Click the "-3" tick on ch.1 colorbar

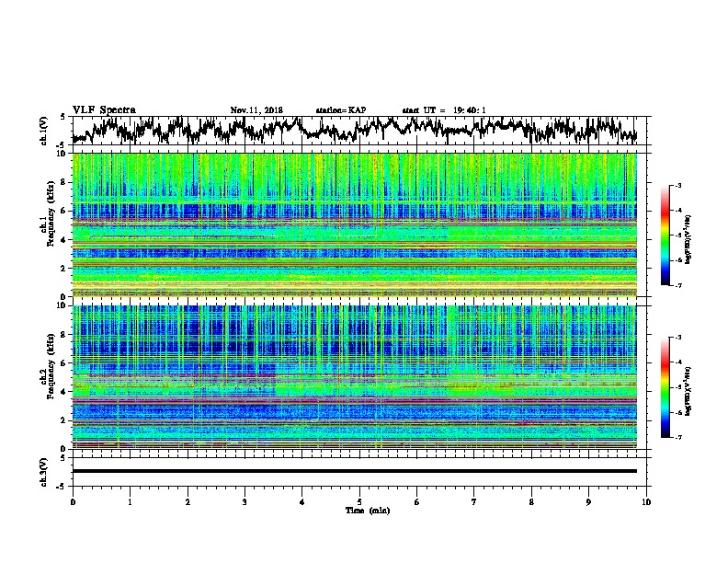click(678, 186)
